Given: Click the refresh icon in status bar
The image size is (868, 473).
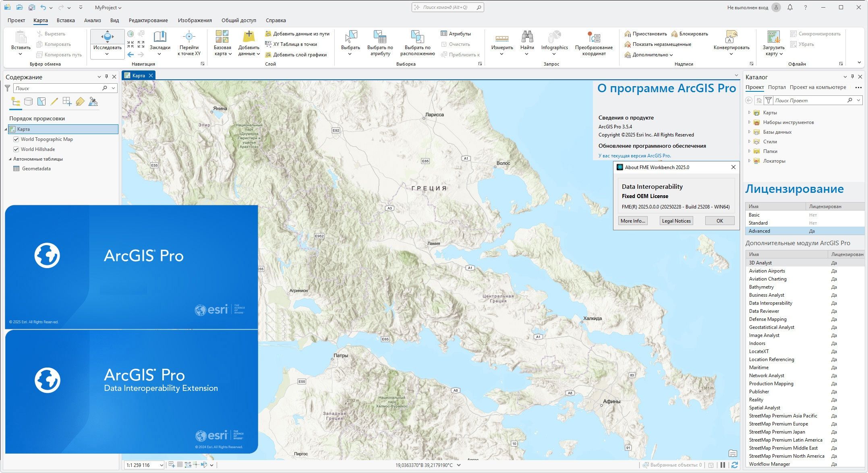Looking at the screenshot, I should pos(734,465).
